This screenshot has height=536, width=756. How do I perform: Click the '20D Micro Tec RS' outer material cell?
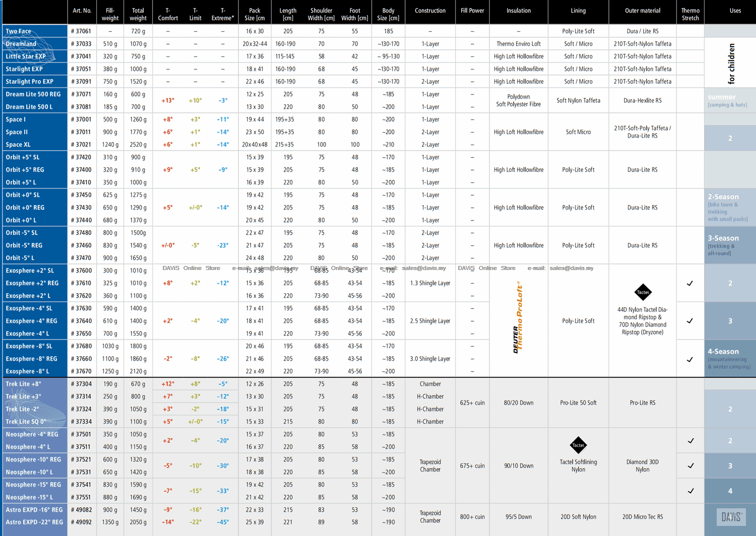pos(643,516)
